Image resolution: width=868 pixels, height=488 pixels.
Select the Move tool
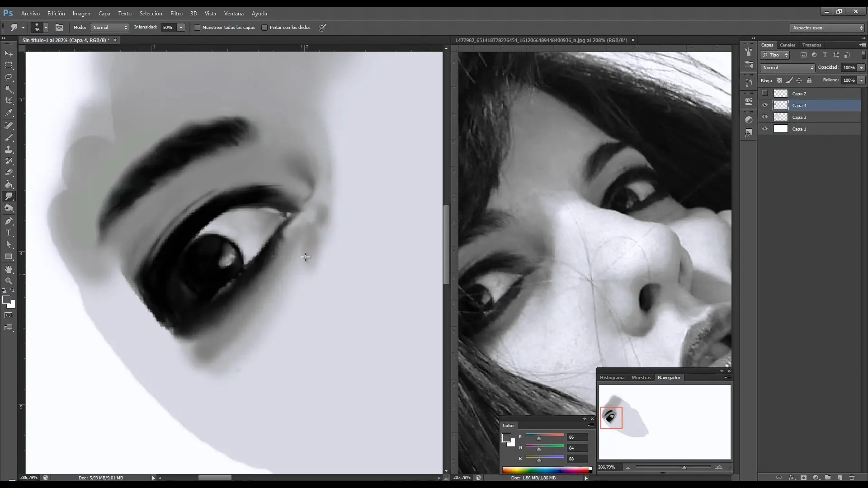coord(9,54)
